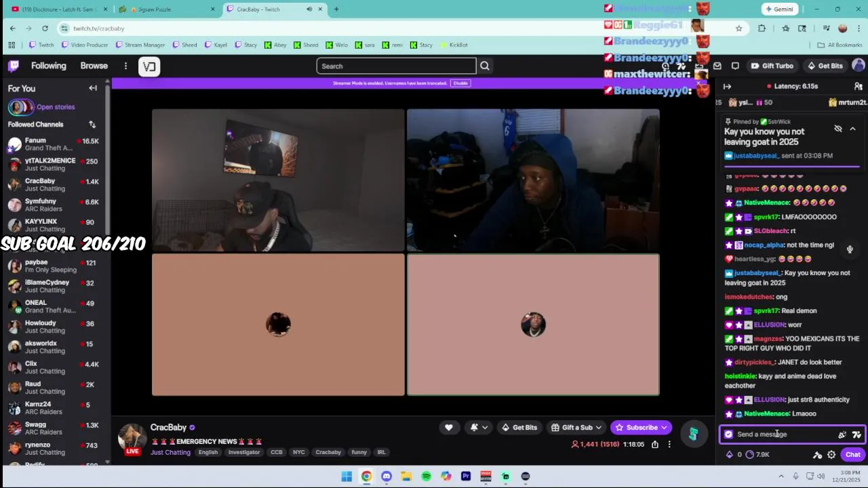Open the chat identity badge icon
Viewport: 868px width, 488px height.
729,434
